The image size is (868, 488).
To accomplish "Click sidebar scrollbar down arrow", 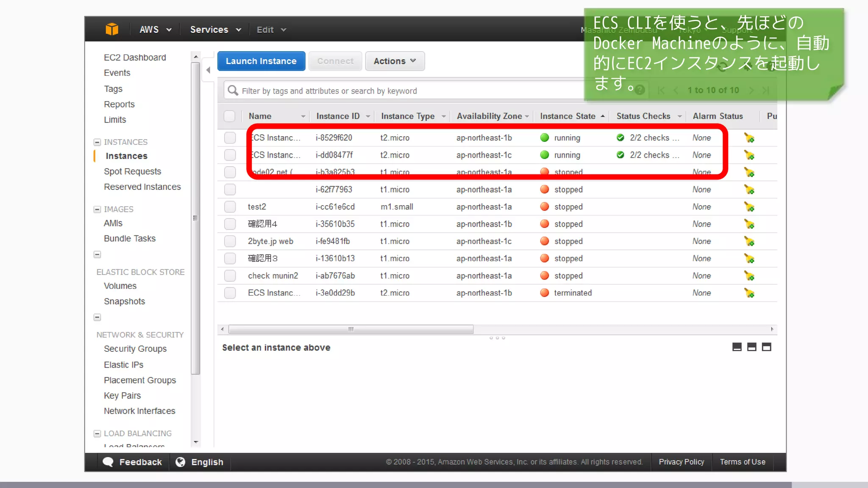I will click(x=195, y=442).
